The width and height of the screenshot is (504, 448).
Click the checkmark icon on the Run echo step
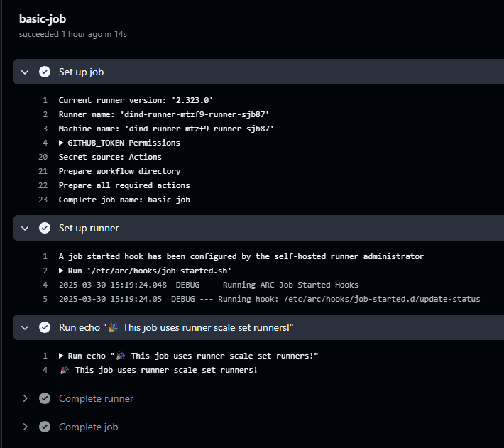pos(45,327)
